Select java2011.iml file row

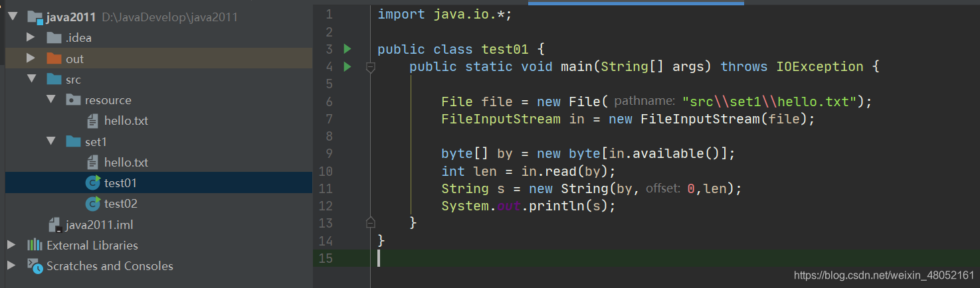tap(158, 224)
